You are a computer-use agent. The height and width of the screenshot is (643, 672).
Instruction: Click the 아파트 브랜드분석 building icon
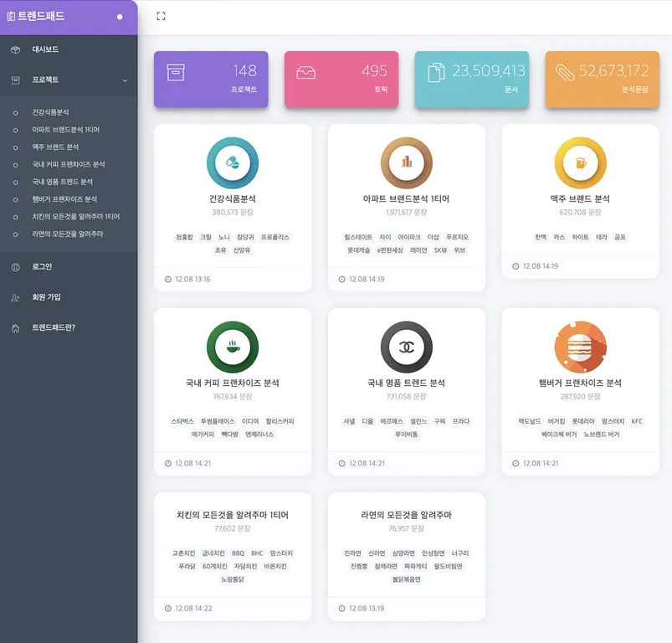[407, 163]
